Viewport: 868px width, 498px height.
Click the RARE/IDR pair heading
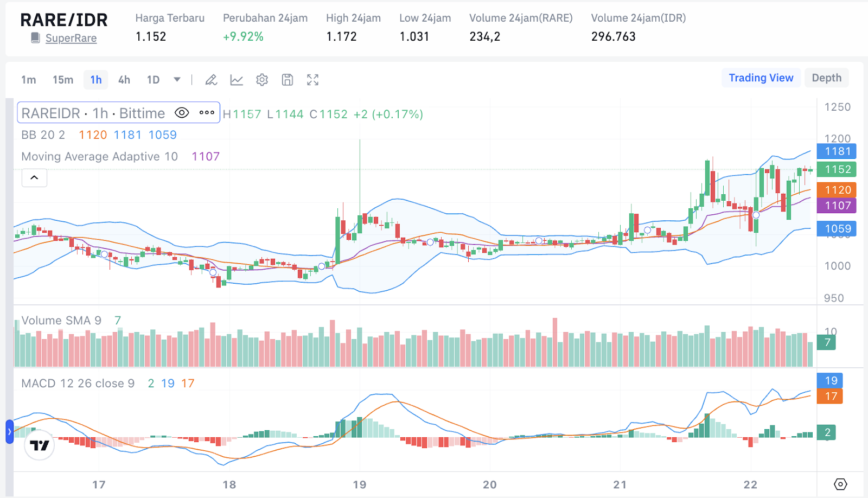coord(64,20)
